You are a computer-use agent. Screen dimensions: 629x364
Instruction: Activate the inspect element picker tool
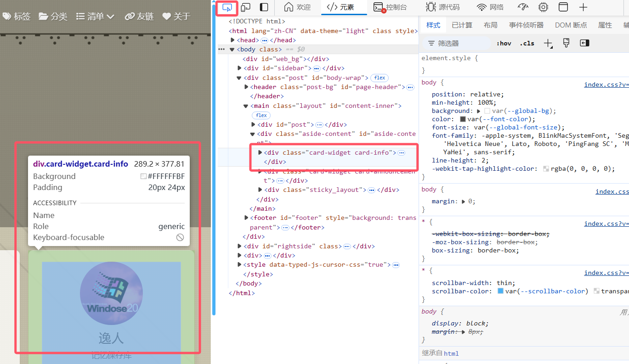point(227,7)
